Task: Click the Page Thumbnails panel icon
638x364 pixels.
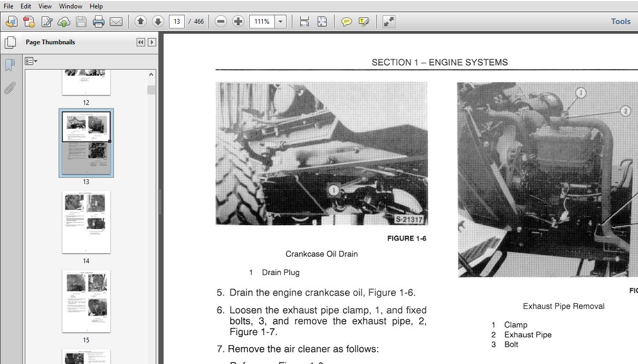Action: point(9,42)
